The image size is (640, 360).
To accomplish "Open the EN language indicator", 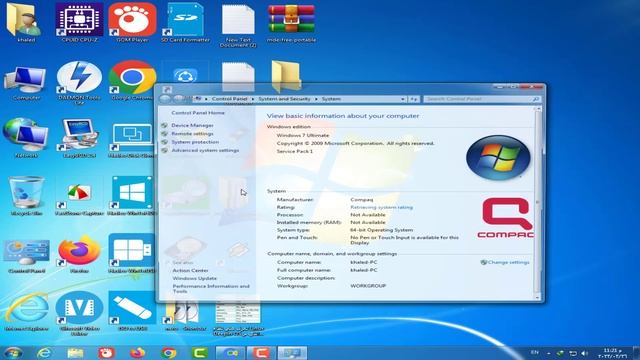I will (534, 352).
